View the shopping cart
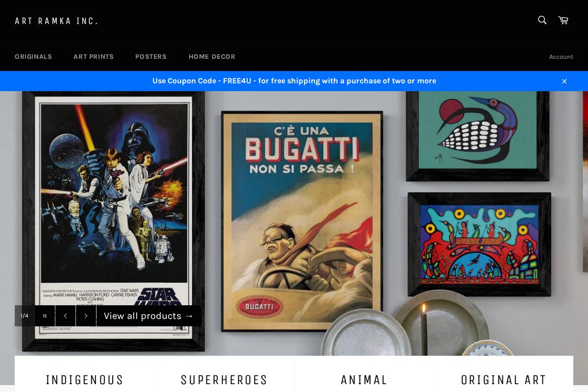The width and height of the screenshot is (588, 392). [563, 20]
